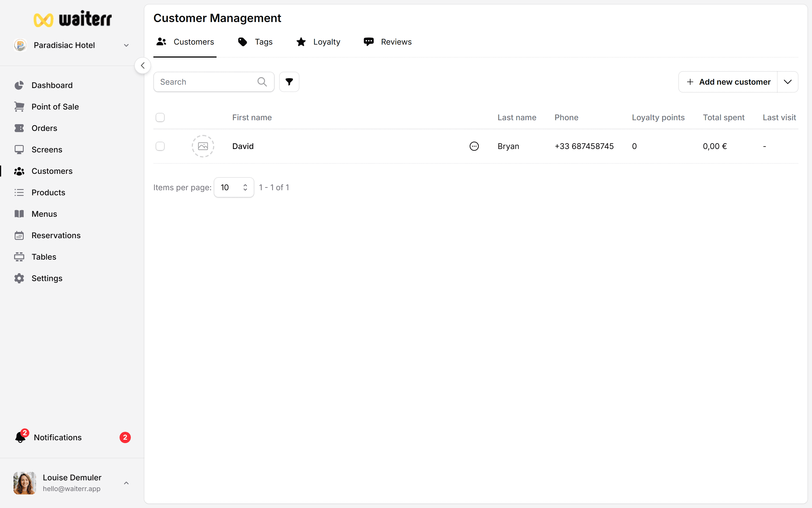Click the Last visit column header
Image resolution: width=812 pixels, height=508 pixels.
click(x=780, y=118)
